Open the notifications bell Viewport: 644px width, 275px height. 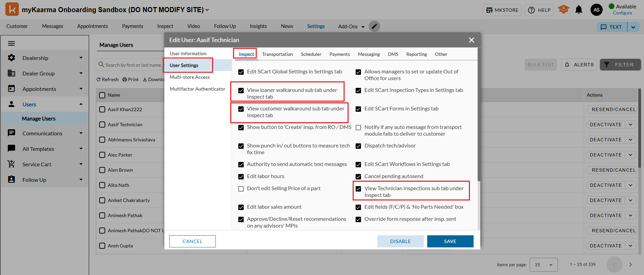pyautogui.click(x=579, y=10)
